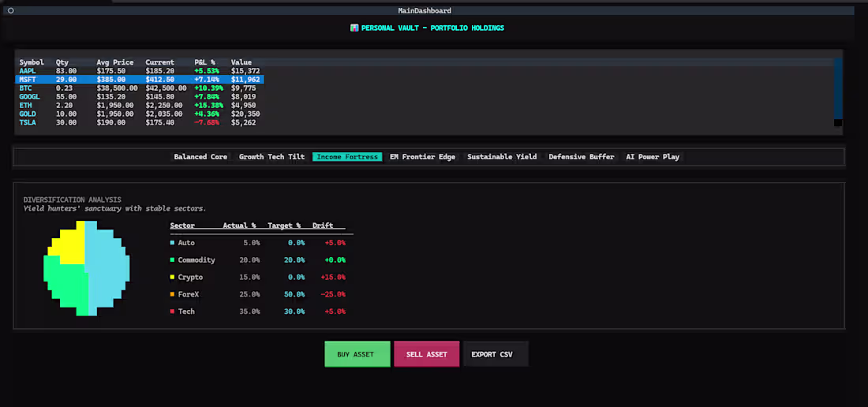Open the EM Frontier Edge tab
The height and width of the screenshot is (407, 868).
tap(422, 157)
